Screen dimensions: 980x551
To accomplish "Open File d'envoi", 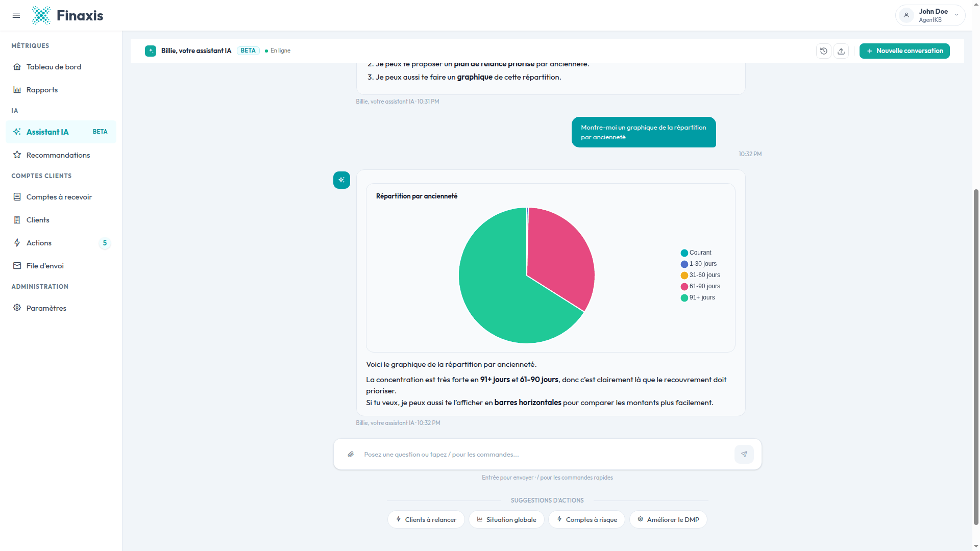I will 61,266.
